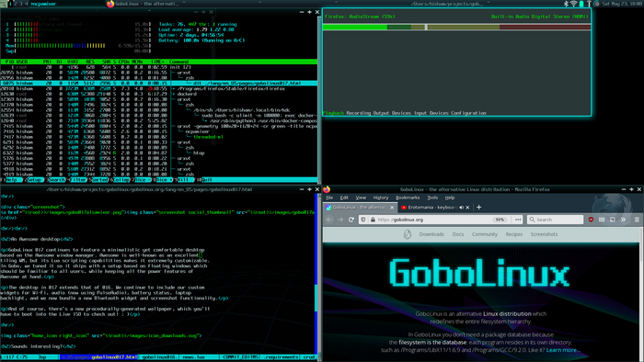The height and width of the screenshot is (362, 644).
Task: Open Downloads link on GoboLinux site
Action: [x=431, y=234]
